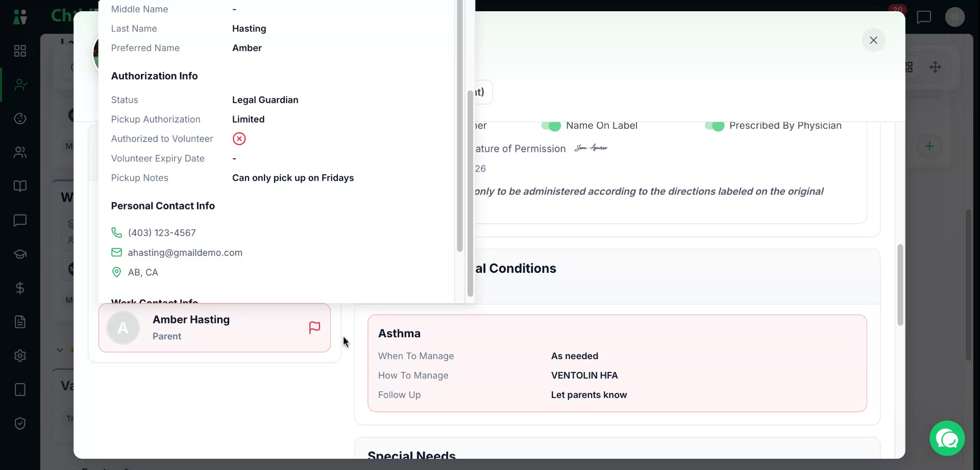The image size is (980, 470).
Task: Close the child profile modal
Action: (x=873, y=40)
